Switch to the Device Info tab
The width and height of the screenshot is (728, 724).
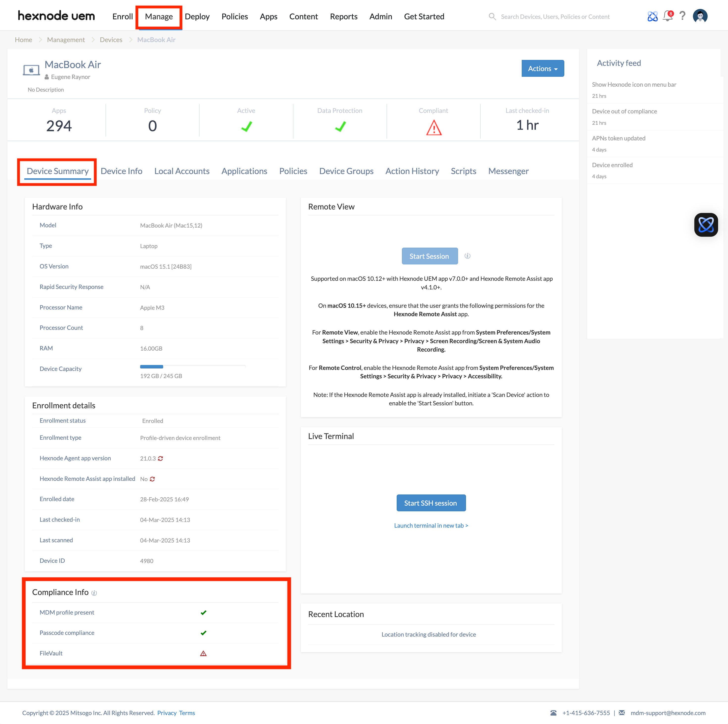point(121,171)
